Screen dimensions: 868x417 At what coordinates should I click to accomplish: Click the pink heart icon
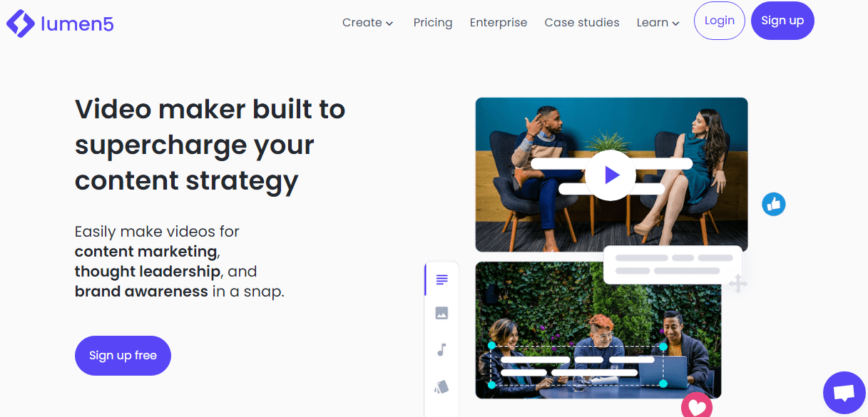click(x=697, y=407)
